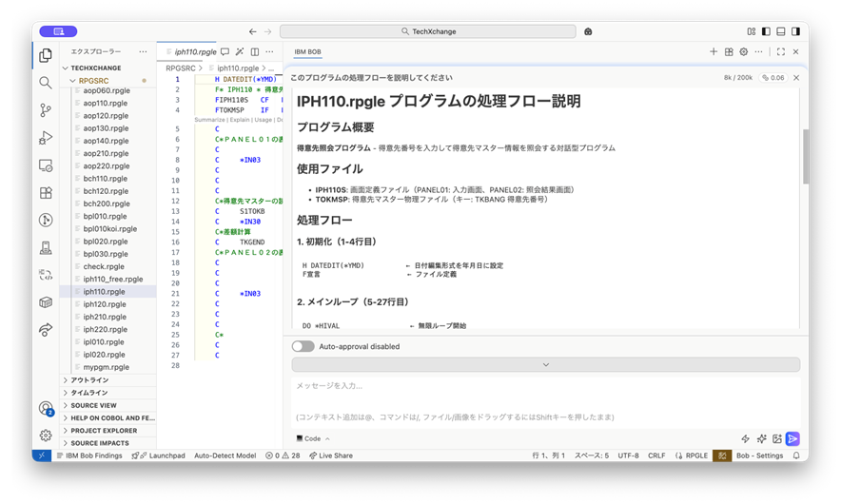Open Run and Debug view

tap(46, 138)
